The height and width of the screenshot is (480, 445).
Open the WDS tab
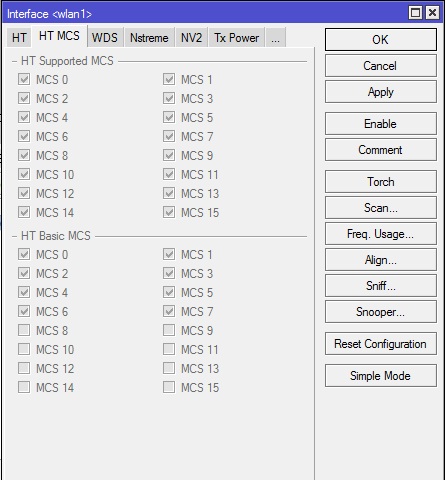(105, 38)
